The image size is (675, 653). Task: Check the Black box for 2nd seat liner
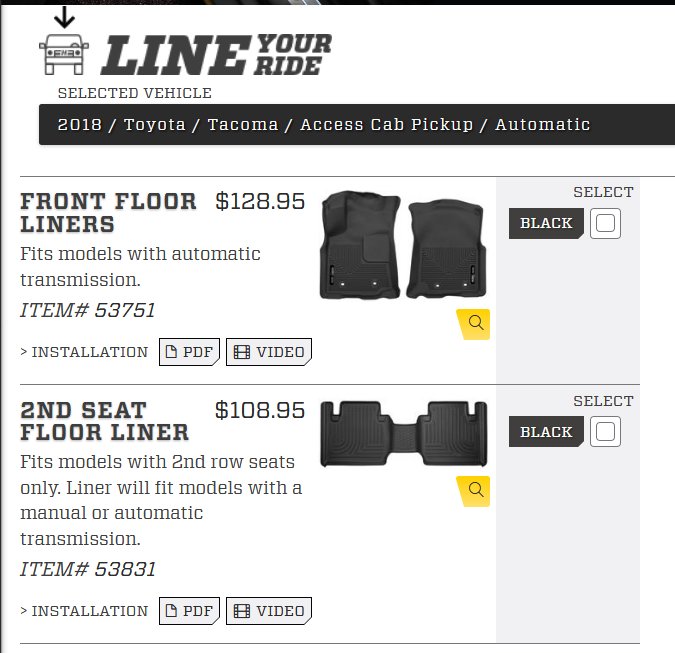click(x=605, y=431)
